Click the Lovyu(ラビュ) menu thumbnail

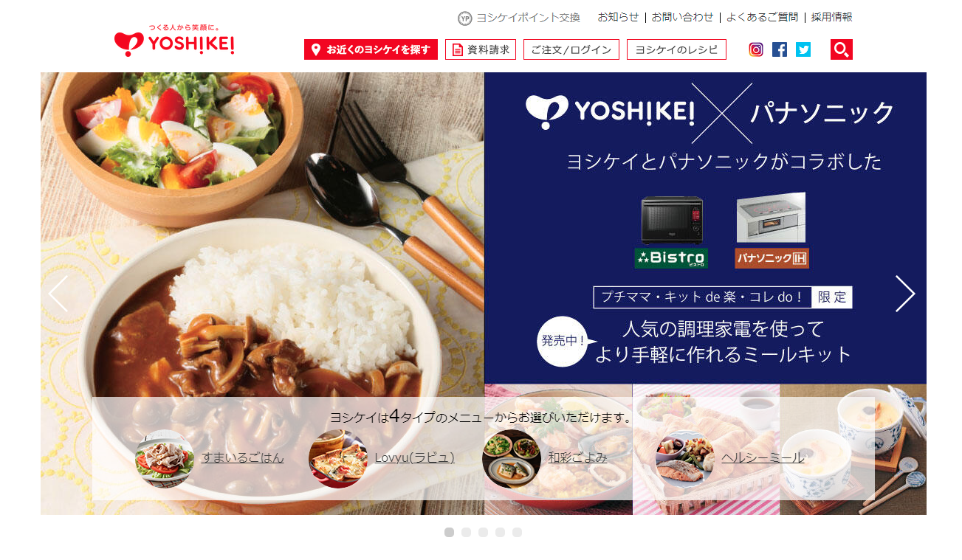coord(338,458)
